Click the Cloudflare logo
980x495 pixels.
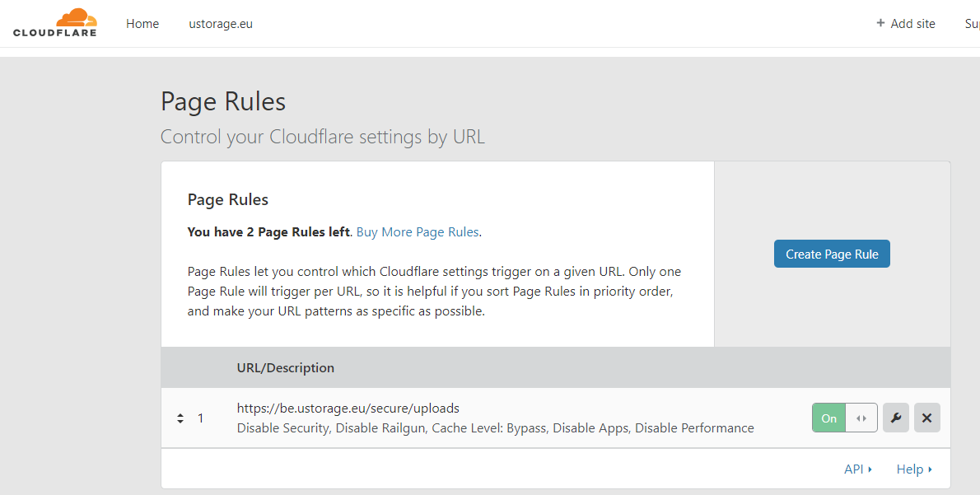(55, 22)
